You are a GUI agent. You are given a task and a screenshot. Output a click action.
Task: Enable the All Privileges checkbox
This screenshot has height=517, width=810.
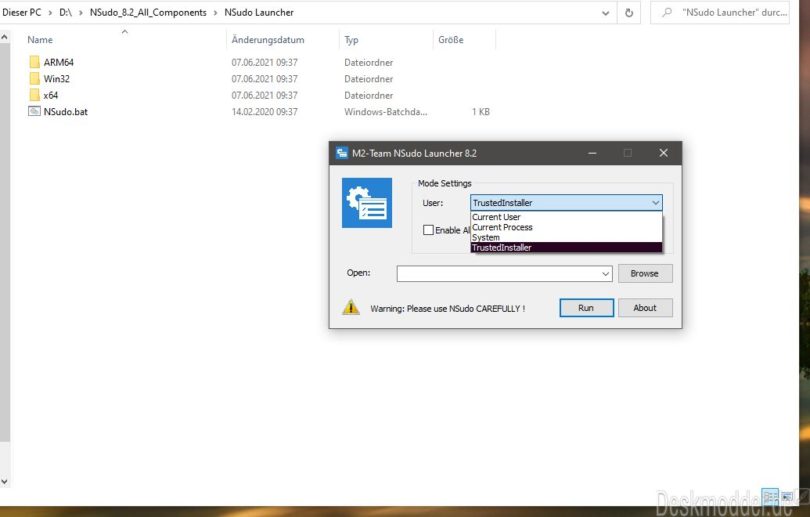click(428, 230)
